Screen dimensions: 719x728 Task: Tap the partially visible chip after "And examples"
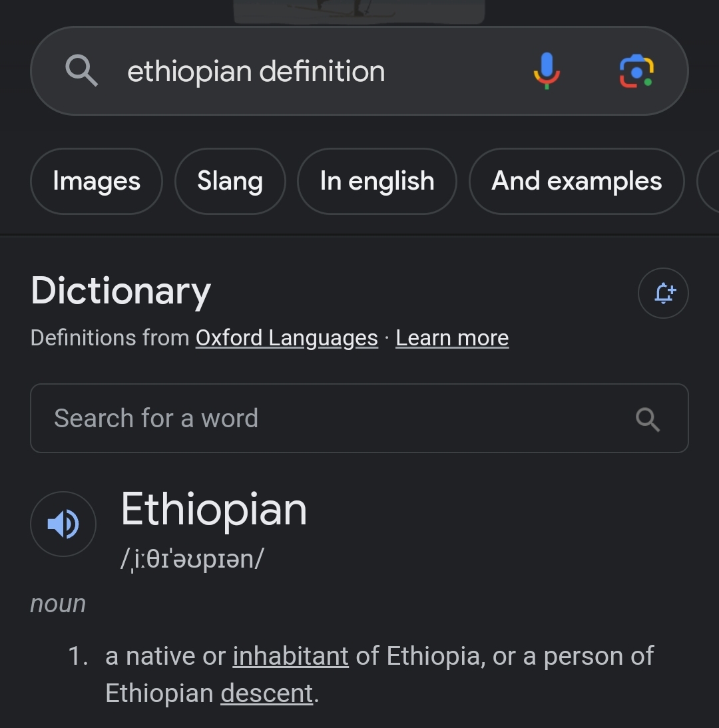tap(708, 181)
